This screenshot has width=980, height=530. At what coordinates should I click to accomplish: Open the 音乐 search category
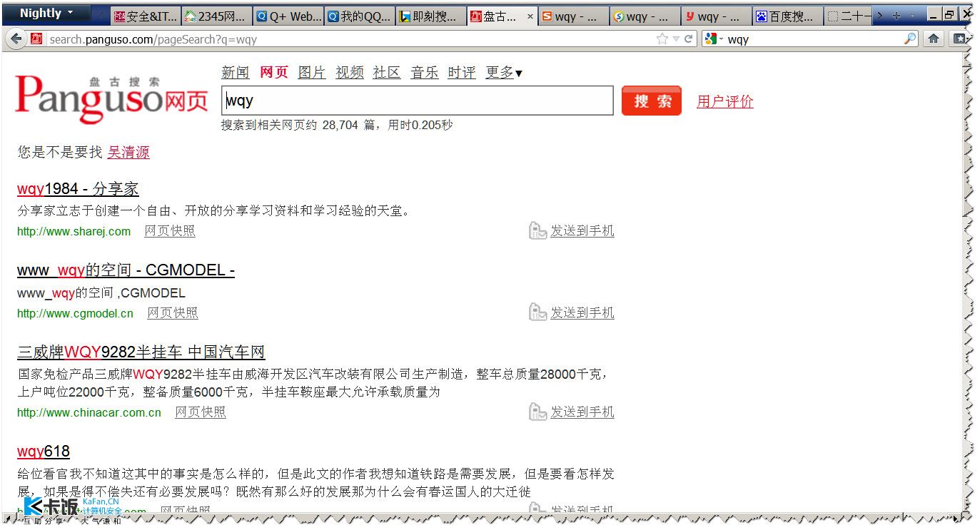(425, 73)
